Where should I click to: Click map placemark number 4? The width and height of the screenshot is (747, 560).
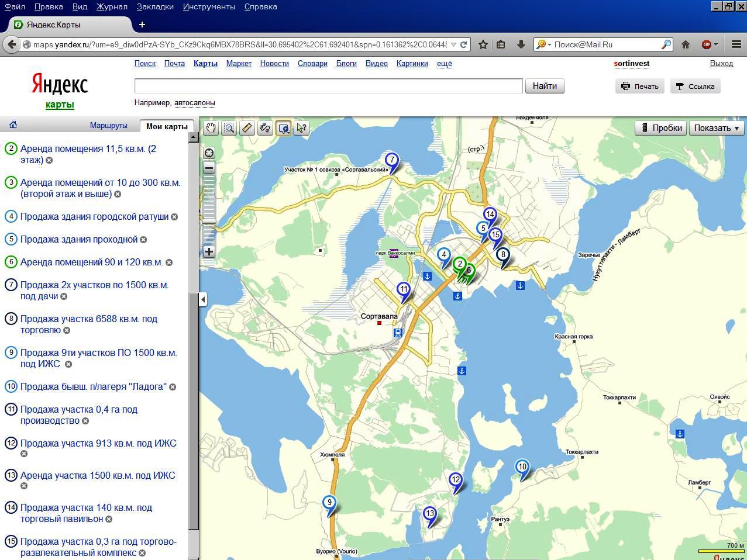click(444, 255)
